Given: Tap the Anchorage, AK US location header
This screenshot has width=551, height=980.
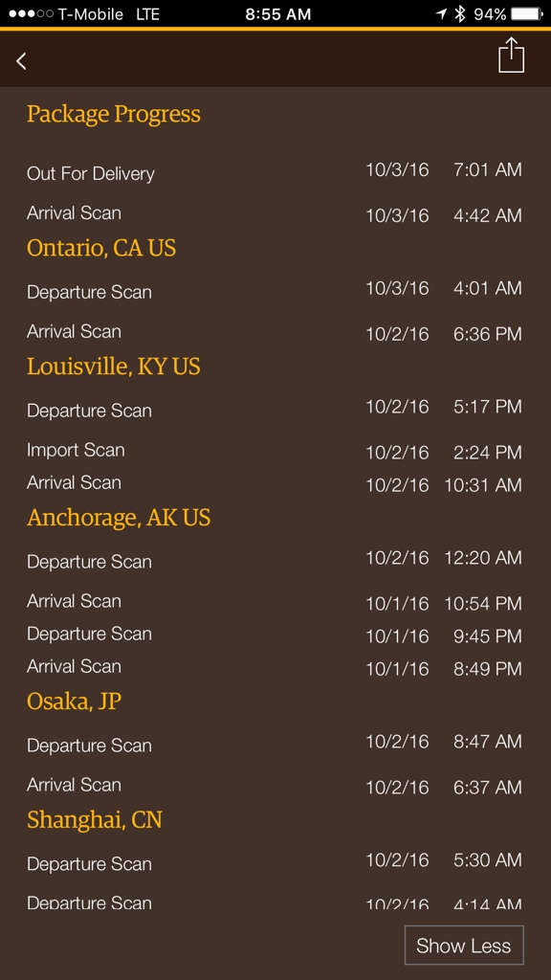Looking at the screenshot, I should click(x=119, y=518).
